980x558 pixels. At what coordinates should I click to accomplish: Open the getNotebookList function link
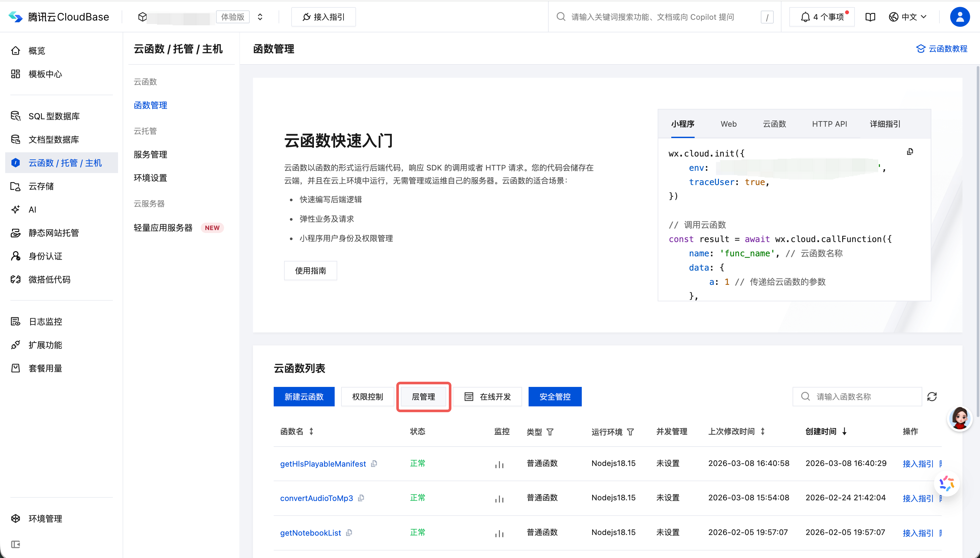pyautogui.click(x=310, y=533)
